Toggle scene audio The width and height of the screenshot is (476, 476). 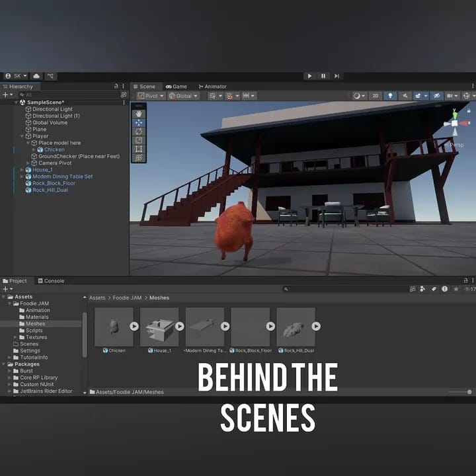[x=405, y=96]
